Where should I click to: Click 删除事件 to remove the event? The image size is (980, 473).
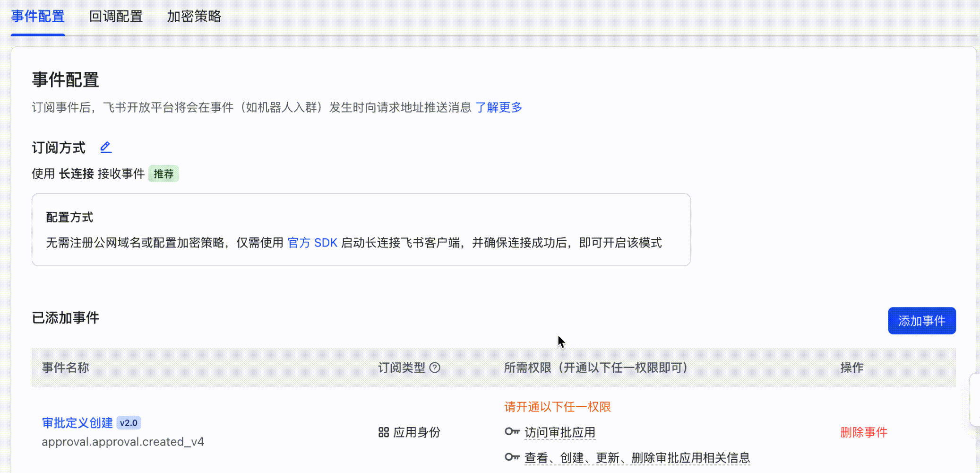coord(864,432)
